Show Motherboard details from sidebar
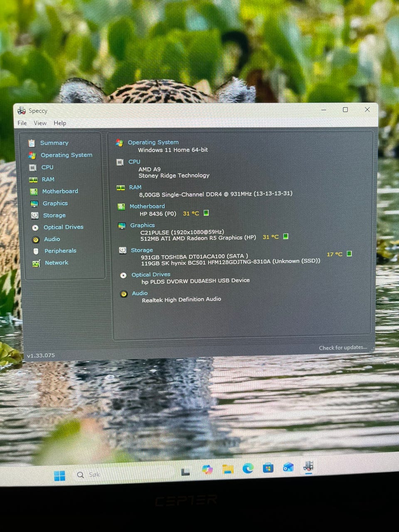This screenshot has height=532, width=399. point(60,191)
